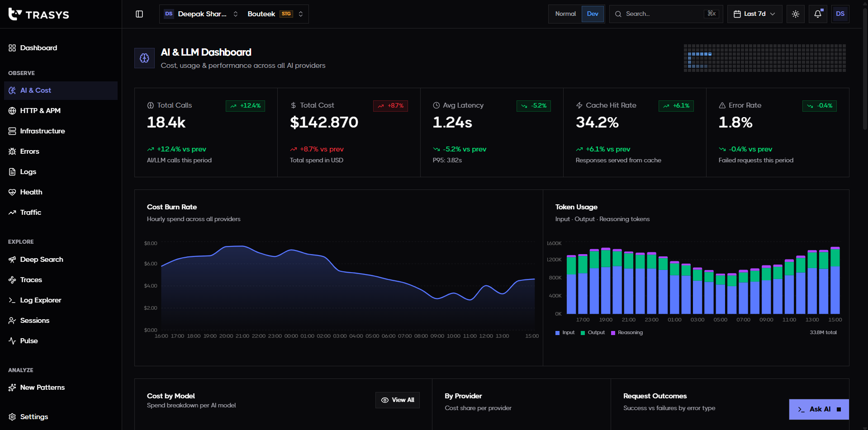Click the Traffic trend icon
Image resolution: width=868 pixels, height=430 pixels.
[x=12, y=213]
